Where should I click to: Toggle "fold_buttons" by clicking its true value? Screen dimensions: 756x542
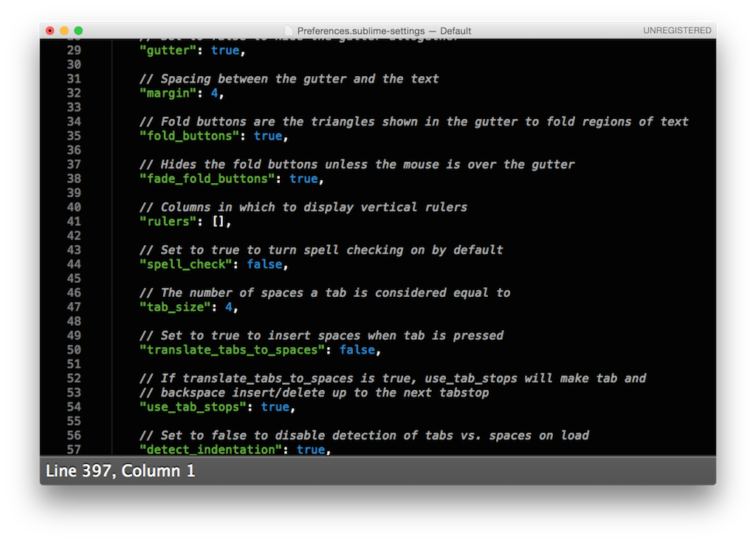click(x=269, y=136)
